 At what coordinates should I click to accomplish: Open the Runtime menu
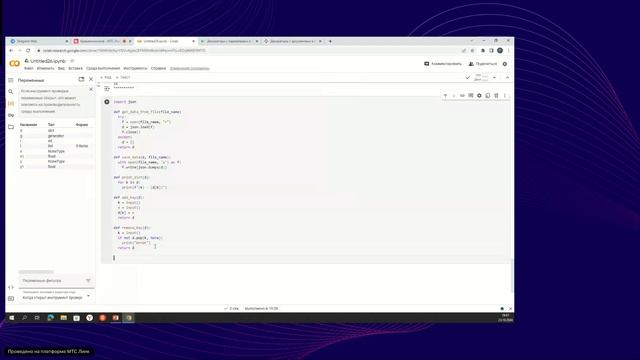click(x=103, y=69)
